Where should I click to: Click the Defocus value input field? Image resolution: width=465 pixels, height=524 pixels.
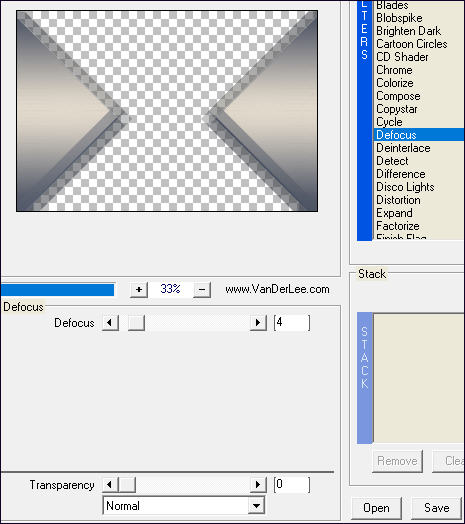click(292, 323)
